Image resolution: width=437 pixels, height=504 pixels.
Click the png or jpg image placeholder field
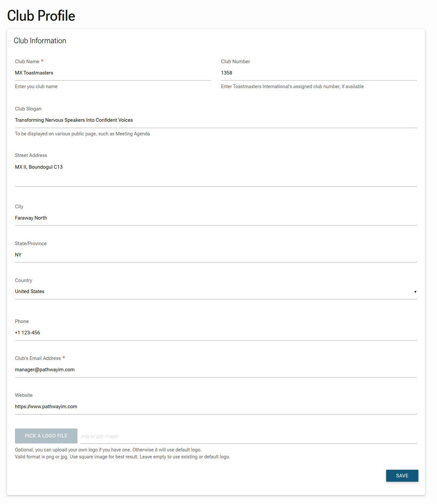[249, 436]
